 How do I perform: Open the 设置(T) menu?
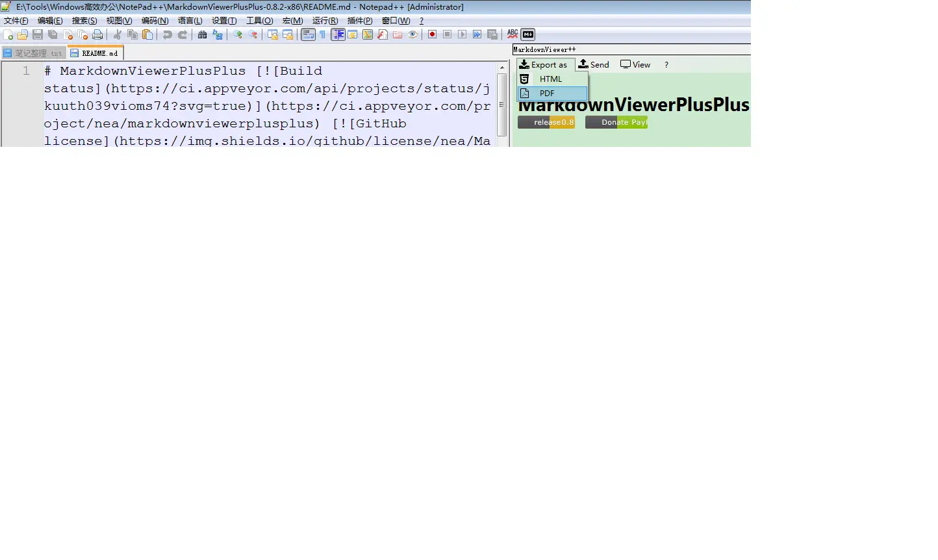tap(224, 21)
